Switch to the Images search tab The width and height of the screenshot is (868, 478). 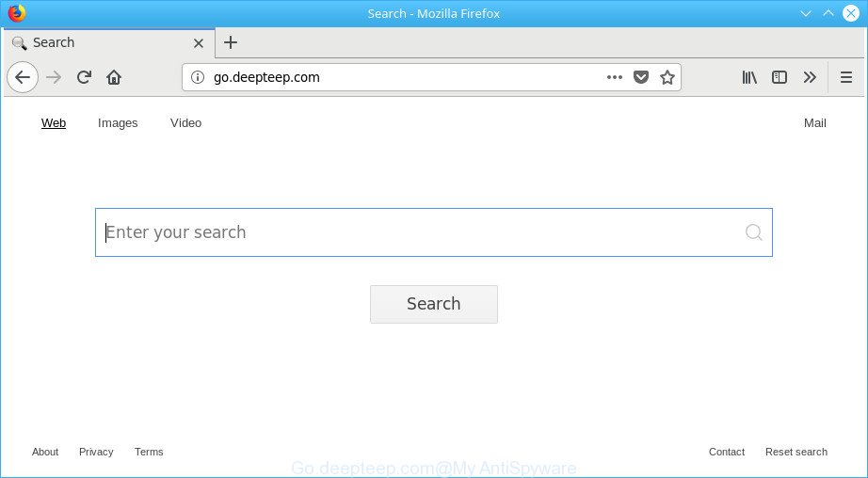click(x=118, y=123)
